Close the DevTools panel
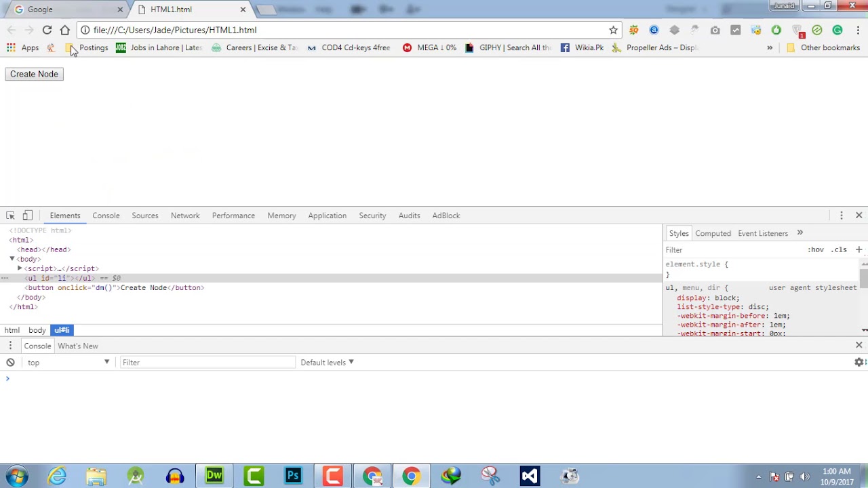This screenshot has height=488, width=868. pyautogui.click(x=859, y=216)
